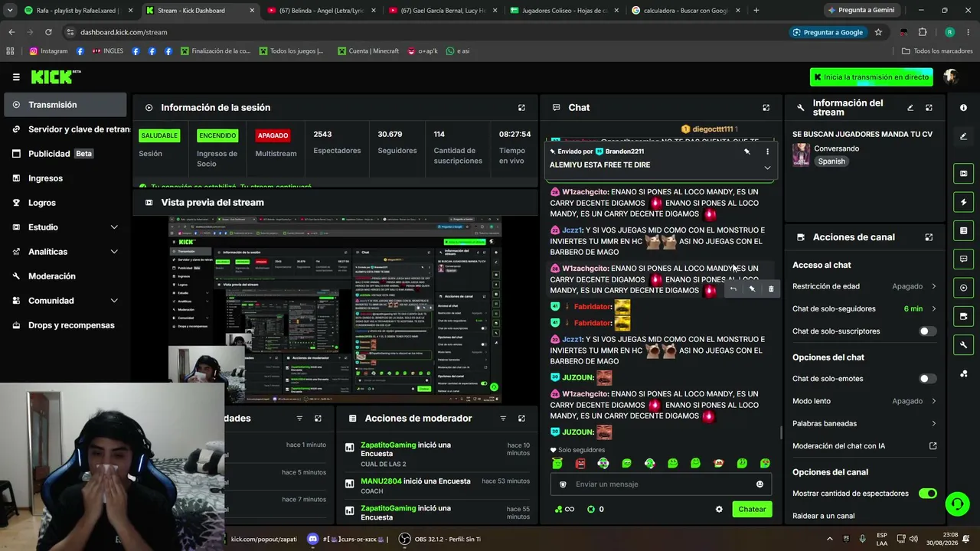Filter the Acciones de moderador list
This screenshot has width=980, height=551.
(x=503, y=419)
